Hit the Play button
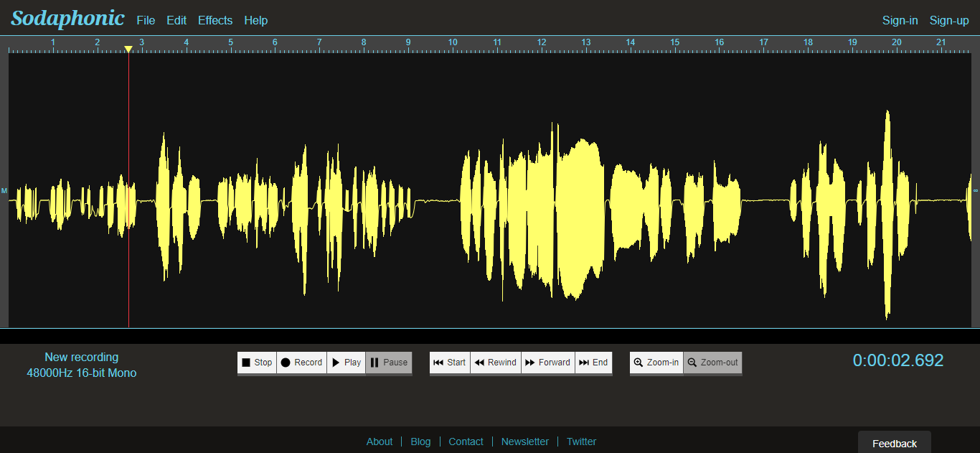Viewport: 980px width, 453px height. [x=346, y=363]
